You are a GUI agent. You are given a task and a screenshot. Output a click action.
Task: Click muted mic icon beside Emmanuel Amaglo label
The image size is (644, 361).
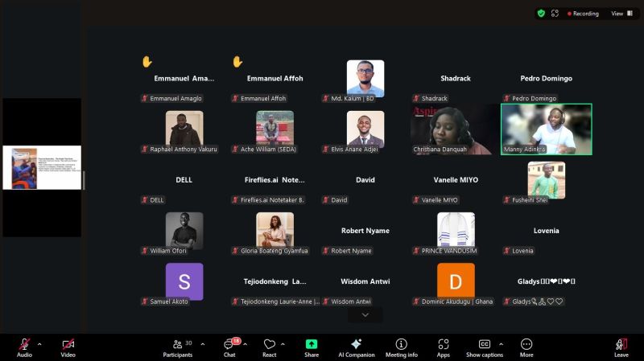tap(145, 98)
